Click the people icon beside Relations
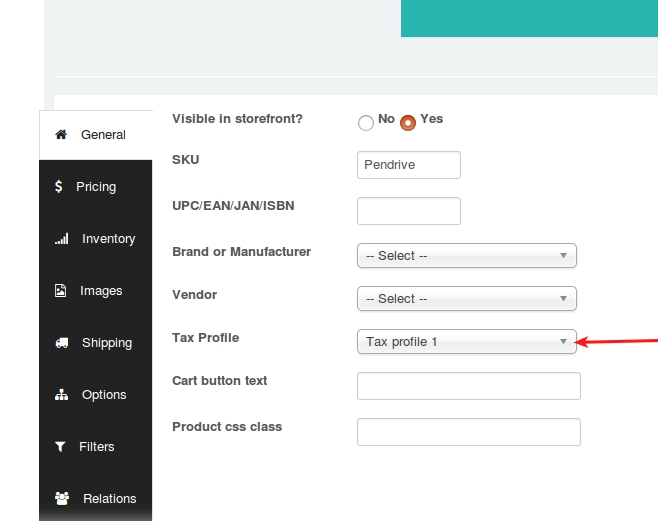This screenshot has height=521, width=658. 62,498
